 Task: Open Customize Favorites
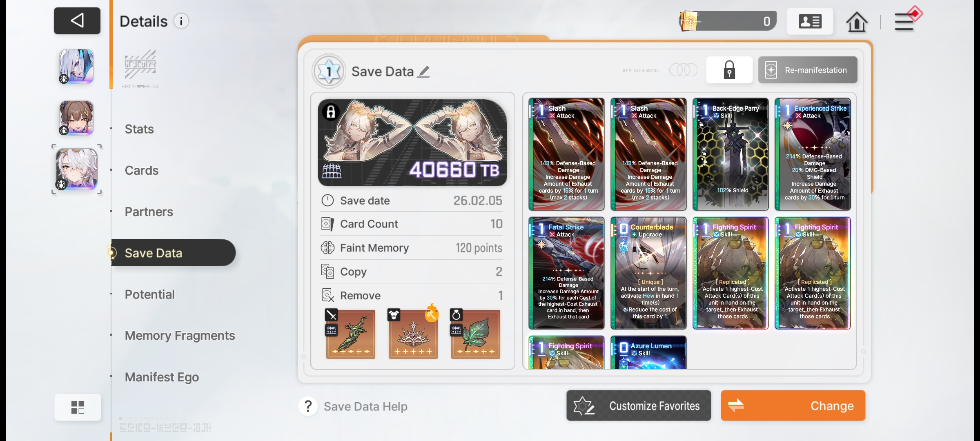[x=639, y=405]
